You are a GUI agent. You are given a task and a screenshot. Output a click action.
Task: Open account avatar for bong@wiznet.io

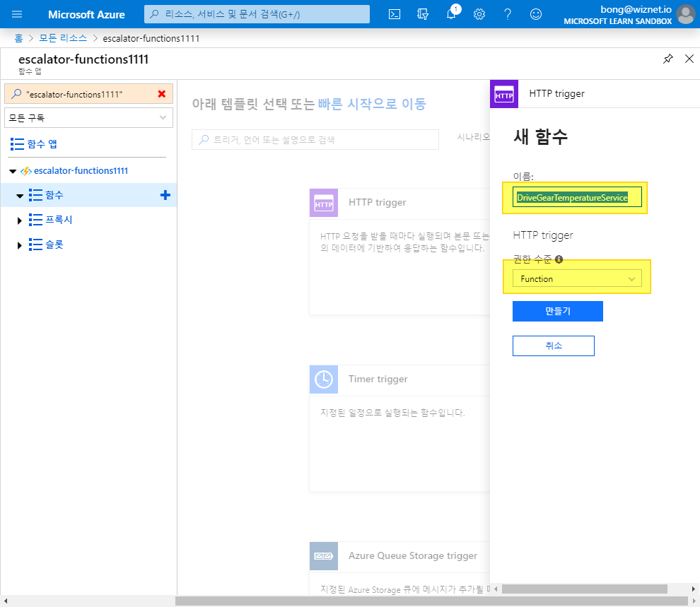point(685,14)
